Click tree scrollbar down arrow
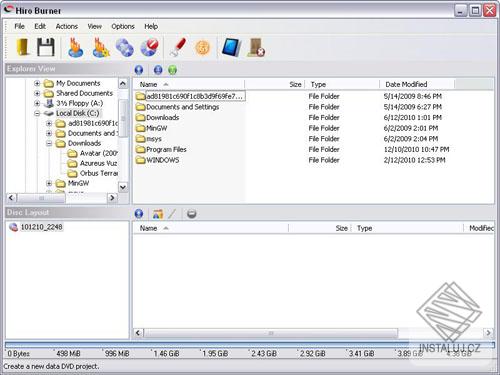Viewport: 500px width, 375px height. click(123, 187)
